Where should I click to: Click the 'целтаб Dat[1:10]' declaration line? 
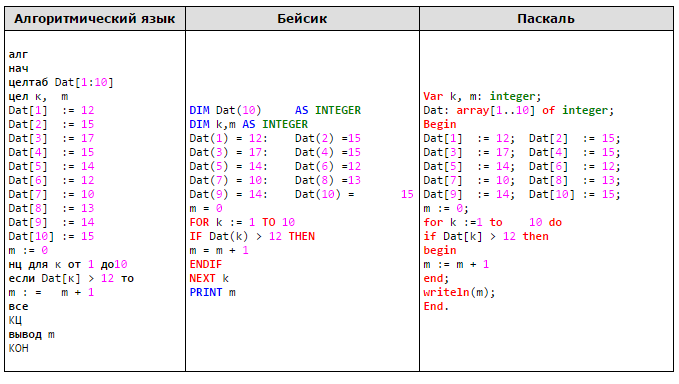(61, 82)
